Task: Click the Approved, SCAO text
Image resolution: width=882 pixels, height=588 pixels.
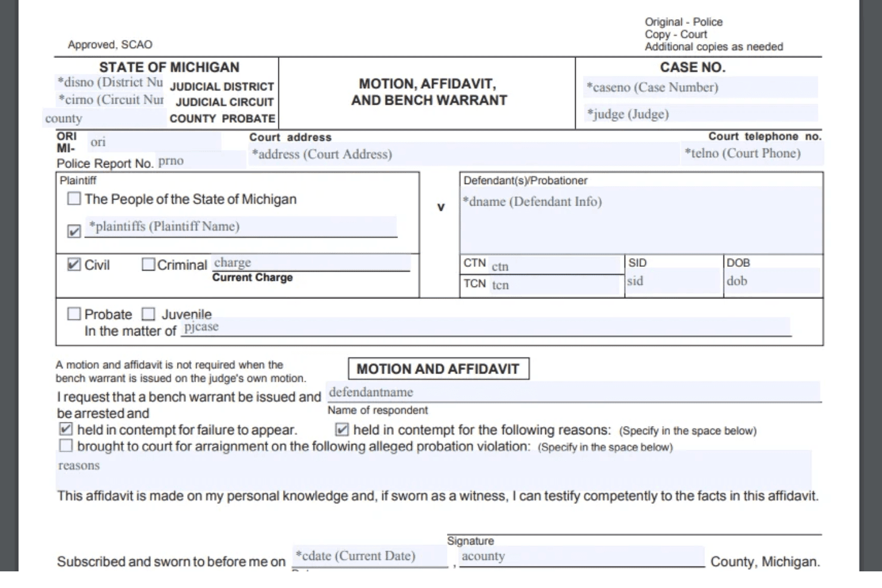Action: point(110,45)
